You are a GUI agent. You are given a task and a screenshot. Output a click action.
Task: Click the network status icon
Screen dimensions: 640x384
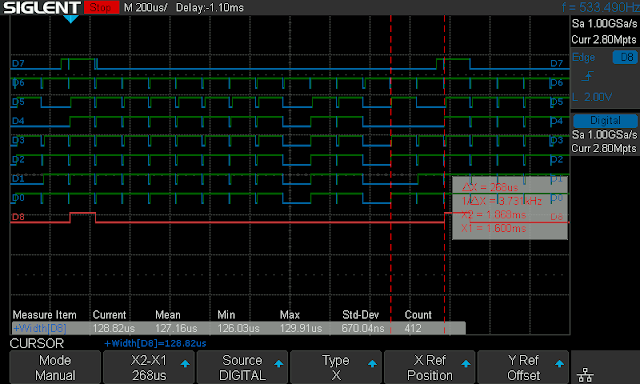pyautogui.click(x=585, y=374)
